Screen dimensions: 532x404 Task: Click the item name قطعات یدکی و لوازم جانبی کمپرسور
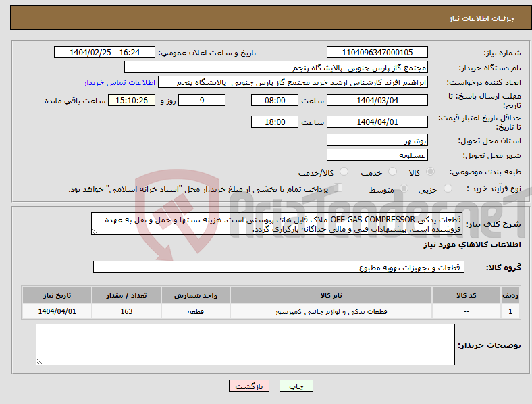331,311
